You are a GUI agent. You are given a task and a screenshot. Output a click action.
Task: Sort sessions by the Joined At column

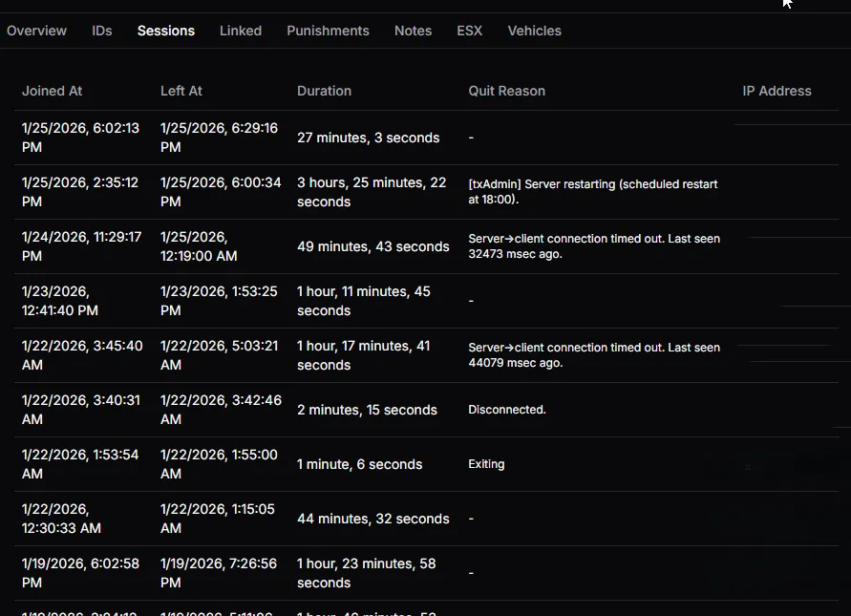pos(52,91)
